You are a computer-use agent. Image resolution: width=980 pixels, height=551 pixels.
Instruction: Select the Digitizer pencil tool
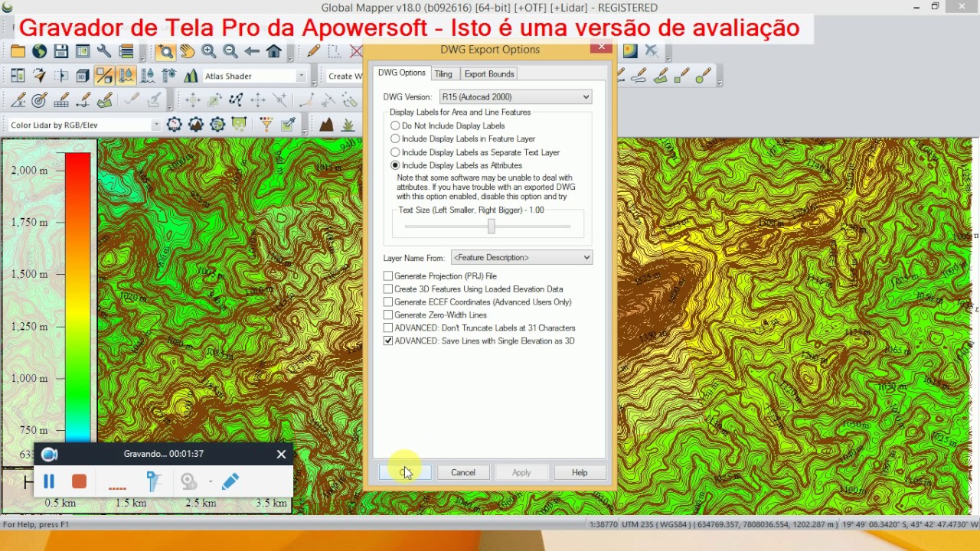313,51
